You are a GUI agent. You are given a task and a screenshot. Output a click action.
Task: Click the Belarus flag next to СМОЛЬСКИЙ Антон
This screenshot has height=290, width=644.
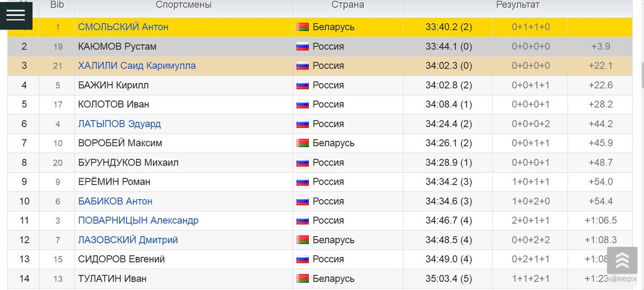(303, 27)
